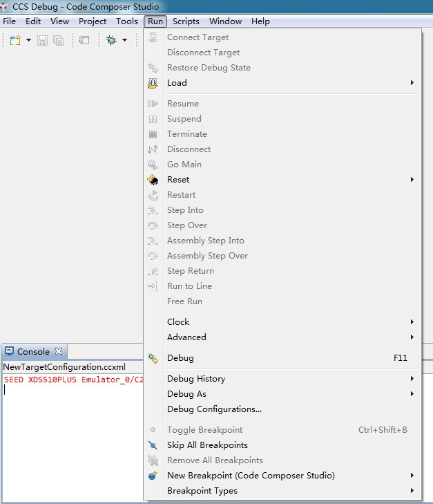Screen dimensions: 433x504
Task: Expand the Load submenu arrow
Action: tap(412, 83)
